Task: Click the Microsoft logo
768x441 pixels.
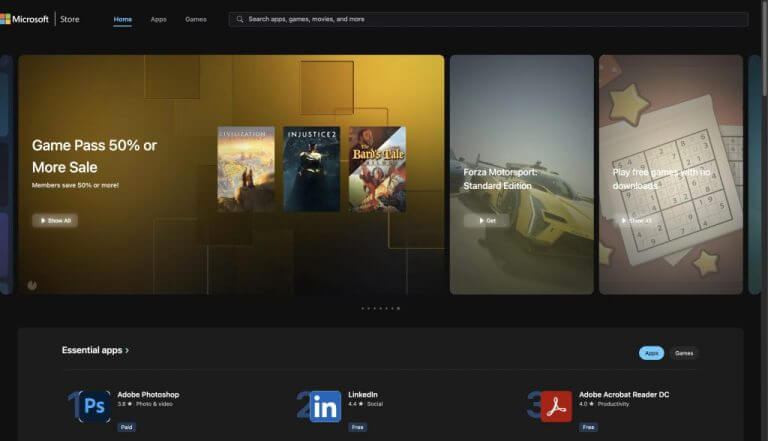Action: pos(24,19)
